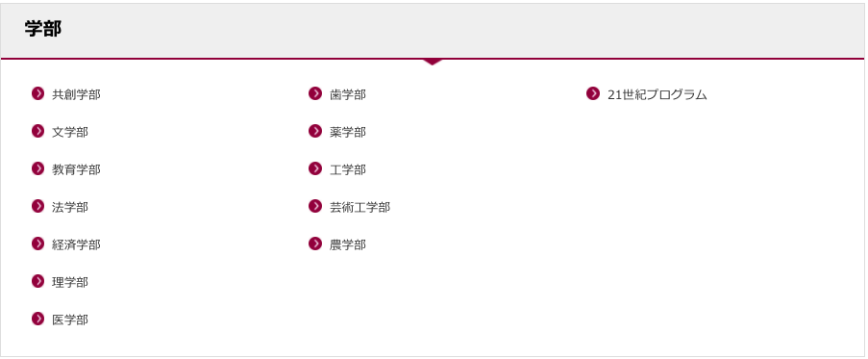This screenshot has height=359, width=868.
Task: Open the 工学部 link
Action: coord(348,169)
